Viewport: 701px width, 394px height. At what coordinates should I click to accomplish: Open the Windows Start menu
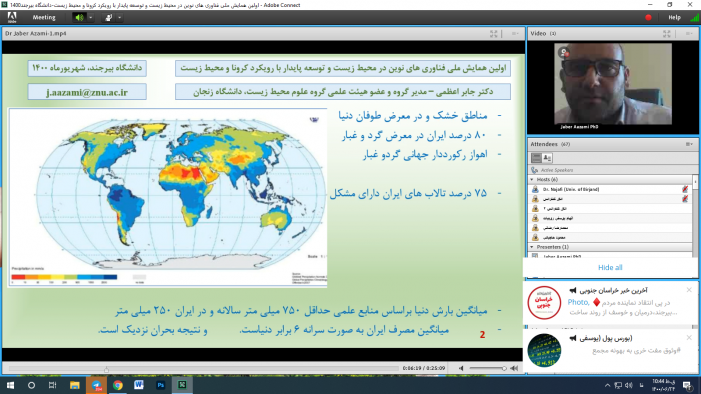point(10,385)
